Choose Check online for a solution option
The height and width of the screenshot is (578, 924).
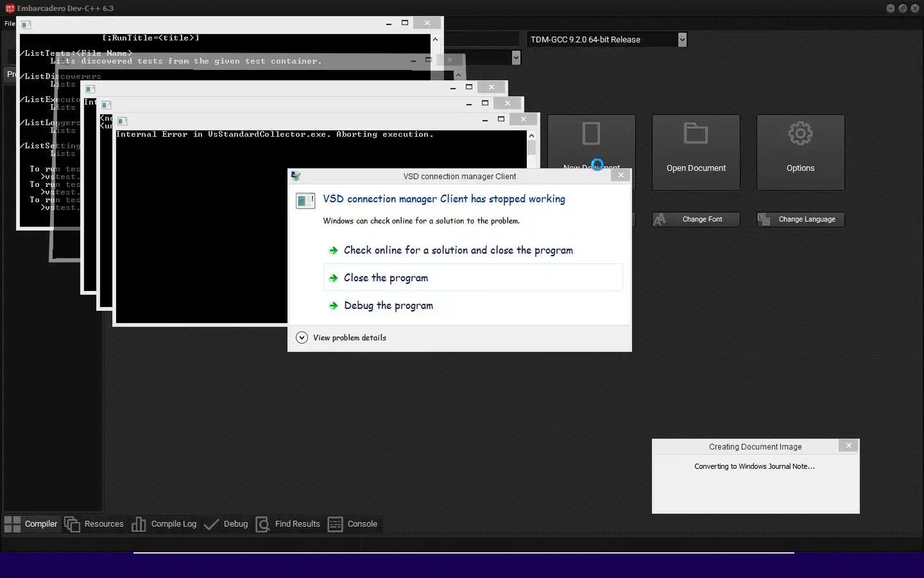473,250
